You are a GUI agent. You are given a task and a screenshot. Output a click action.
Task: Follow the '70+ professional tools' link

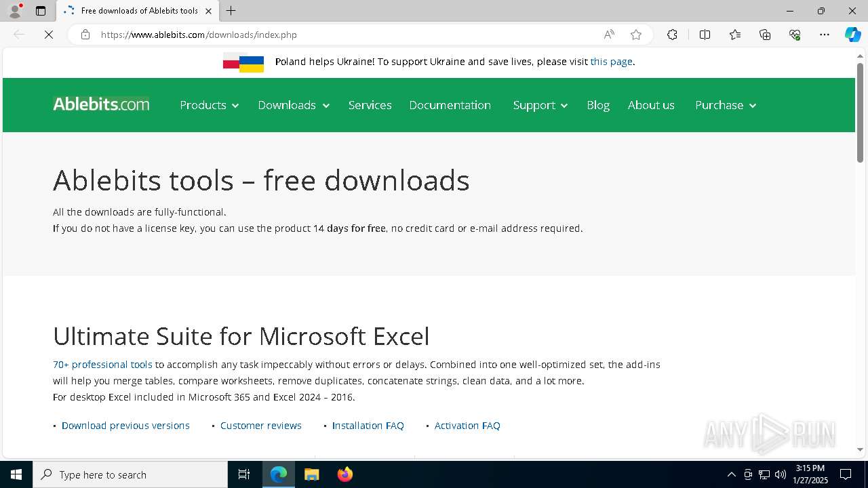(102, 365)
